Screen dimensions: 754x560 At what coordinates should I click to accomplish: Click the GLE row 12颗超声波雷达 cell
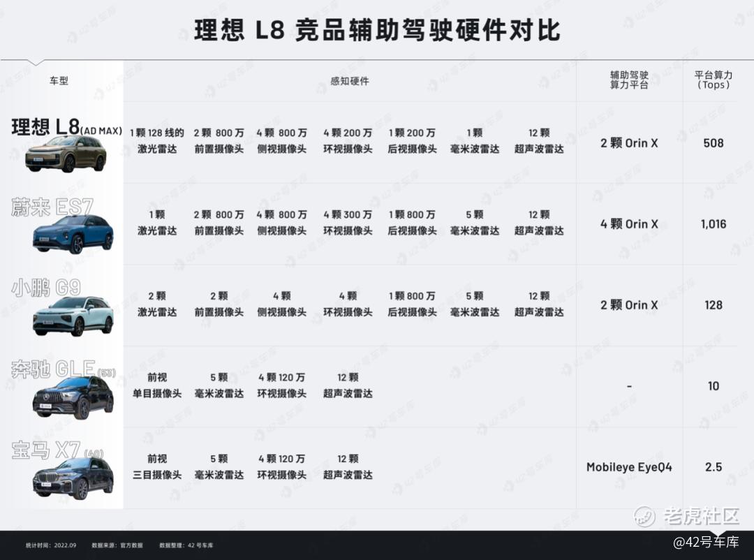coord(348,385)
